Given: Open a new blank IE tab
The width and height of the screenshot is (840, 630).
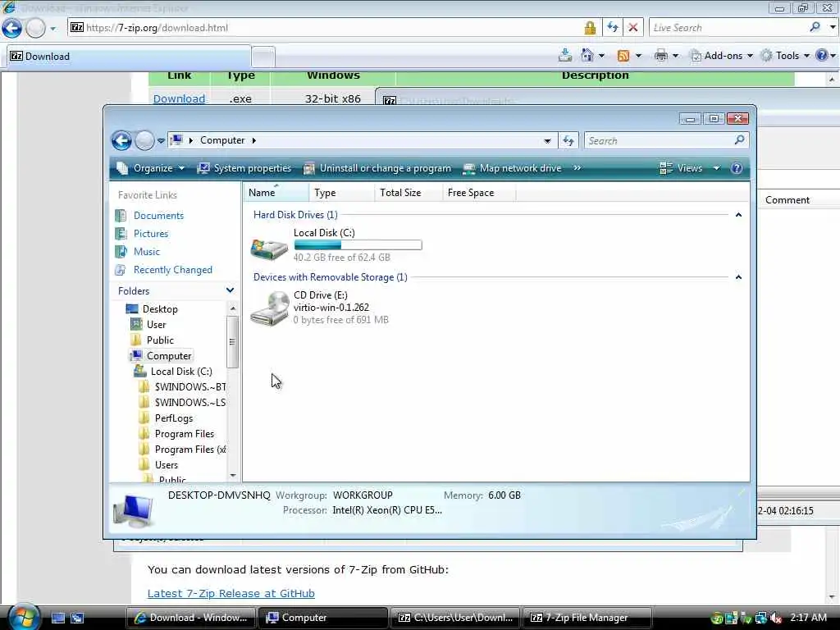Looking at the screenshot, I should [x=263, y=57].
